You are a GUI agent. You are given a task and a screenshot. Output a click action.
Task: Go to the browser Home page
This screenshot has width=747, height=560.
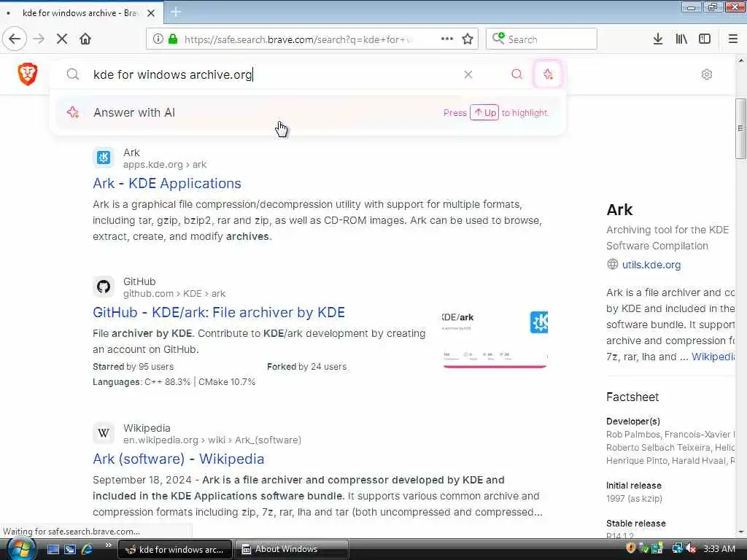click(x=85, y=39)
